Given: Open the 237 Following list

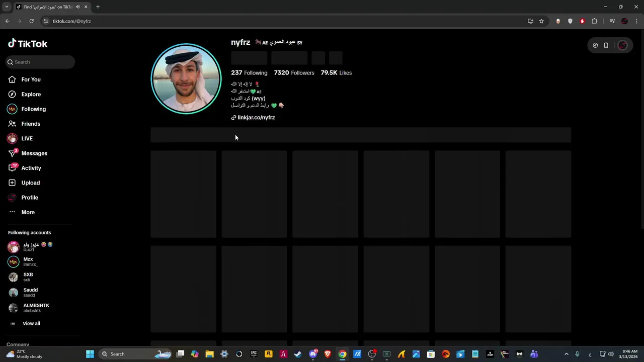Looking at the screenshot, I should pos(249,73).
